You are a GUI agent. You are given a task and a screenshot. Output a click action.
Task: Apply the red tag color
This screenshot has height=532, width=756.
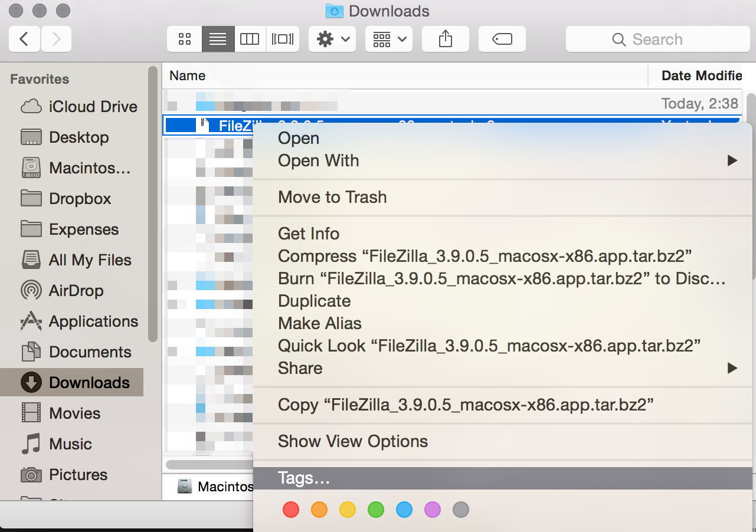[x=291, y=510]
